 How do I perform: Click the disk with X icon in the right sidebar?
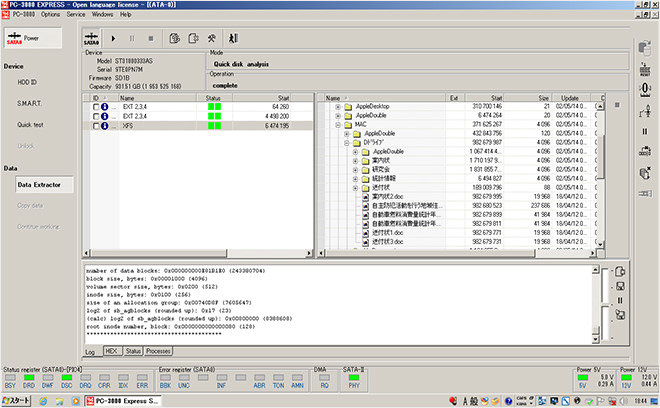tap(645, 173)
